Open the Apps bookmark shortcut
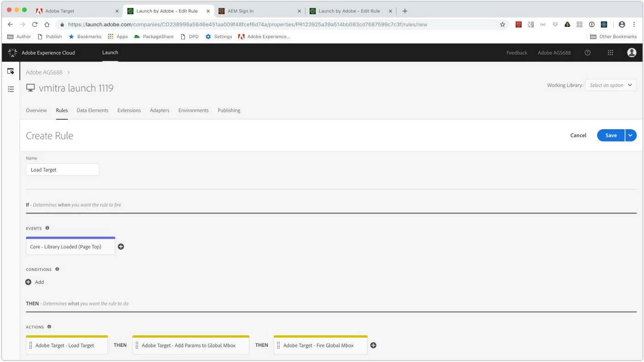Viewport: 644px width, 362px height. point(118,37)
